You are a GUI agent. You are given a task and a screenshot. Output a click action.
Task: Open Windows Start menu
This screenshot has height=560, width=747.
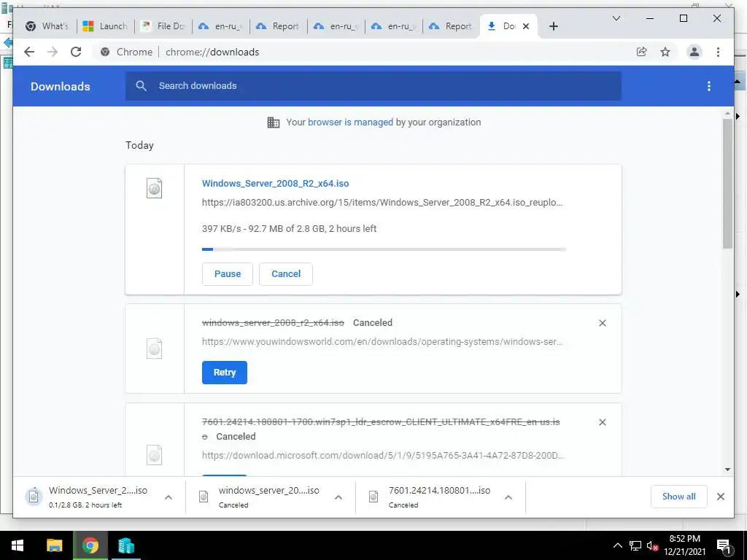click(x=18, y=545)
